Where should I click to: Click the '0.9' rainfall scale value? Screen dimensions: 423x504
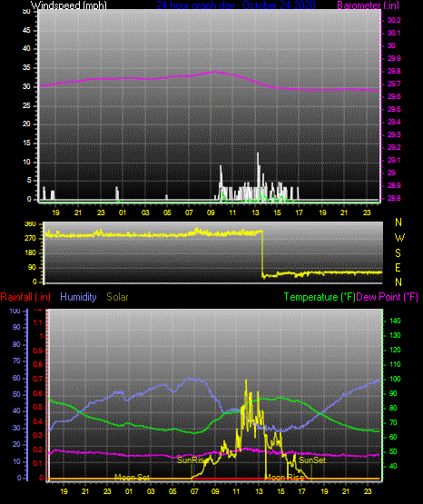click(x=38, y=351)
